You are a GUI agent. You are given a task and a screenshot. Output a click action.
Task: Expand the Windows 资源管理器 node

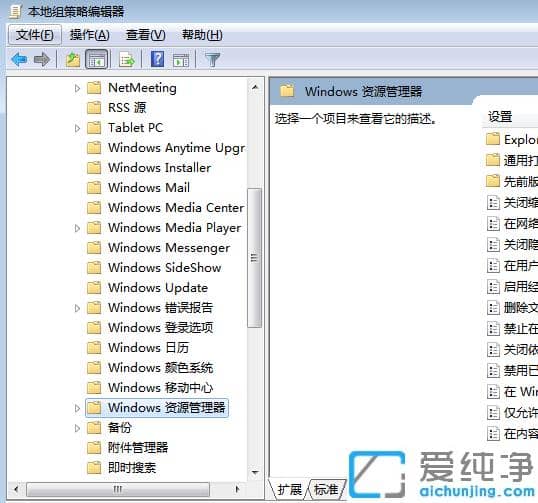coord(78,408)
